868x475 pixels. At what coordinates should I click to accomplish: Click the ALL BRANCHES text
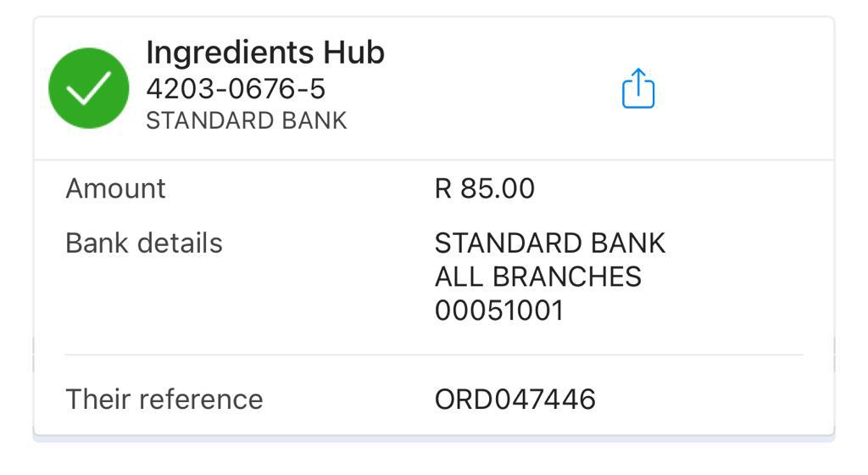(x=538, y=277)
